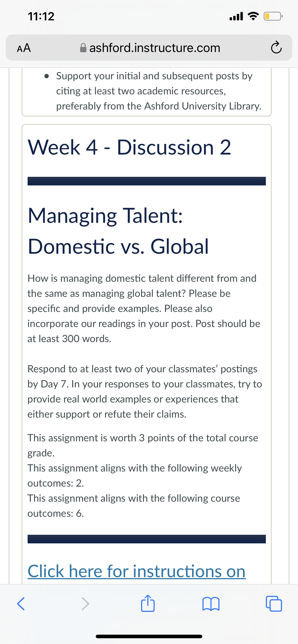The width and height of the screenshot is (298, 644).
Task: Tap the forward navigation arrow
Action: click(85, 604)
